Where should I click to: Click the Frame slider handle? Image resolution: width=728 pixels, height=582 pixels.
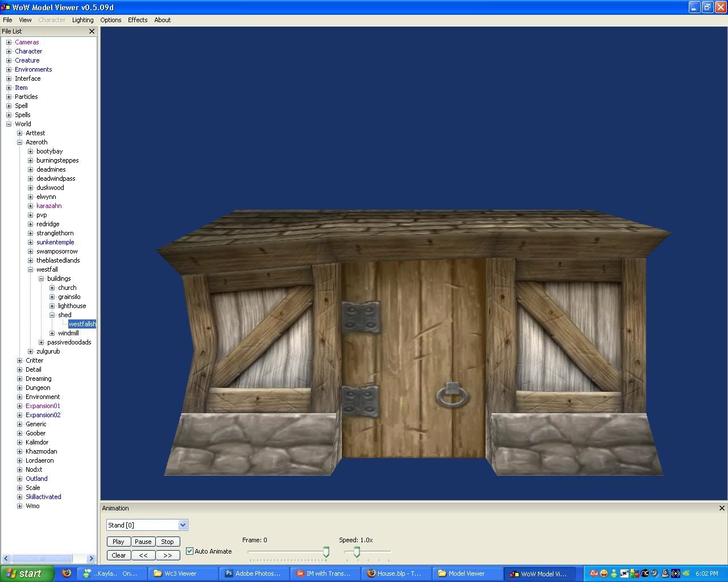[326, 551]
